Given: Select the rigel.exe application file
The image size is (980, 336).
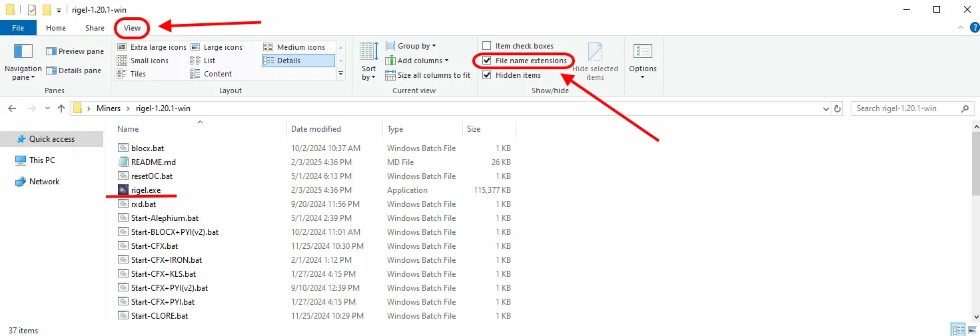Looking at the screenshot, I should tap(146, 190).
